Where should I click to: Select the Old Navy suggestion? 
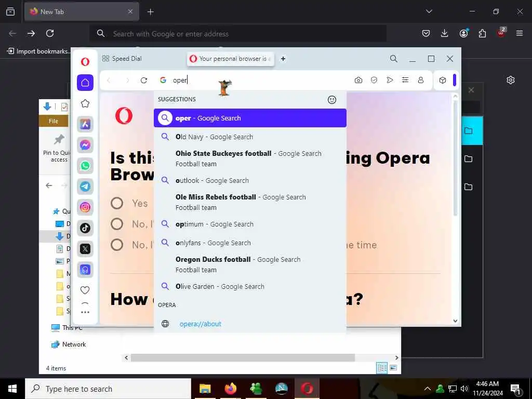point(250,137)
